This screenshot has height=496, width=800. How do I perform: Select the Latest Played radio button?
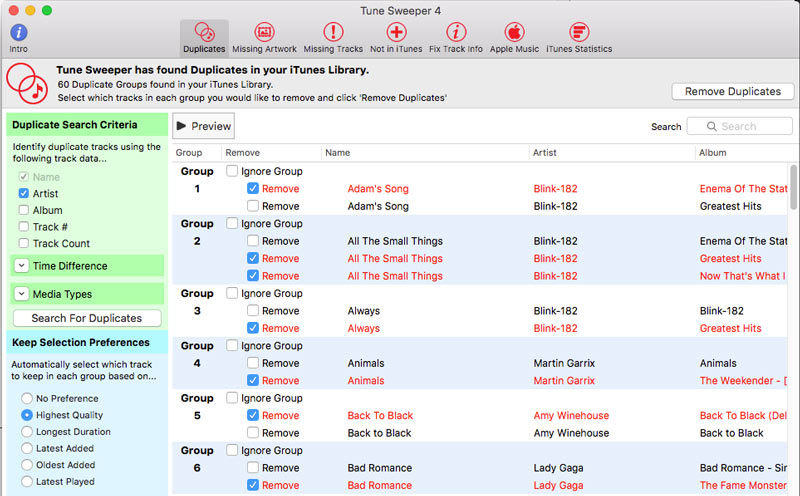pyautogui.click(x=27, y=481)
